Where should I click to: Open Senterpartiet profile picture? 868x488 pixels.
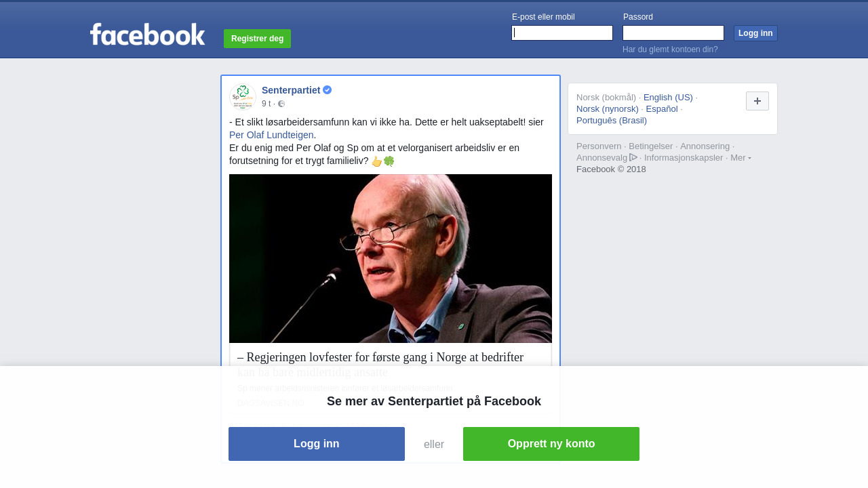243,97
